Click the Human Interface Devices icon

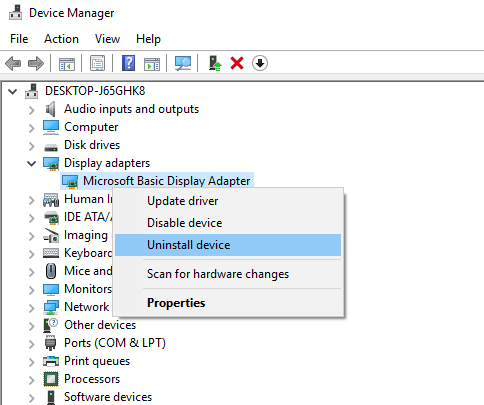[x=51, y=200]
